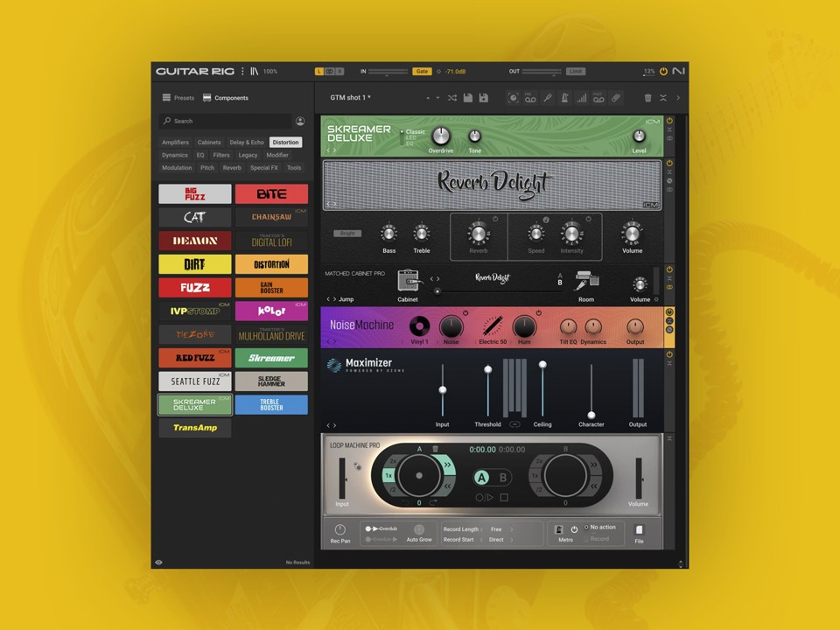Choose the Treble Booster component
The image size is (840, 630).
[271, 404]
